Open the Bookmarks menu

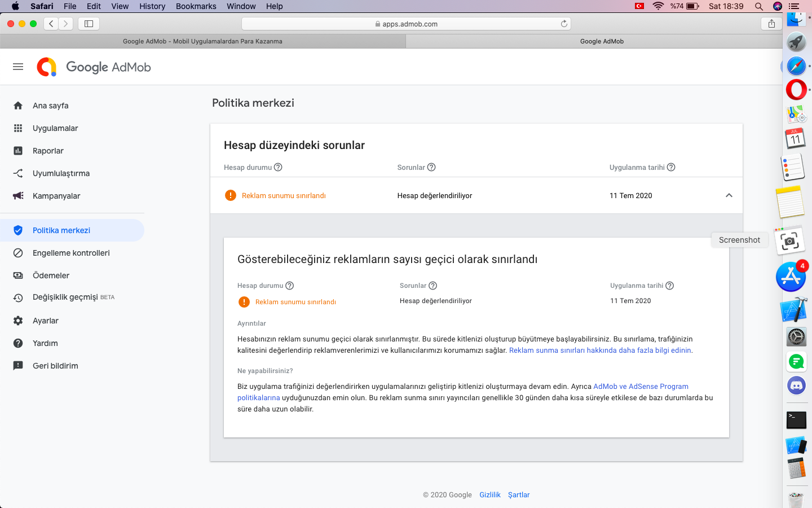(x=196, y=6)
